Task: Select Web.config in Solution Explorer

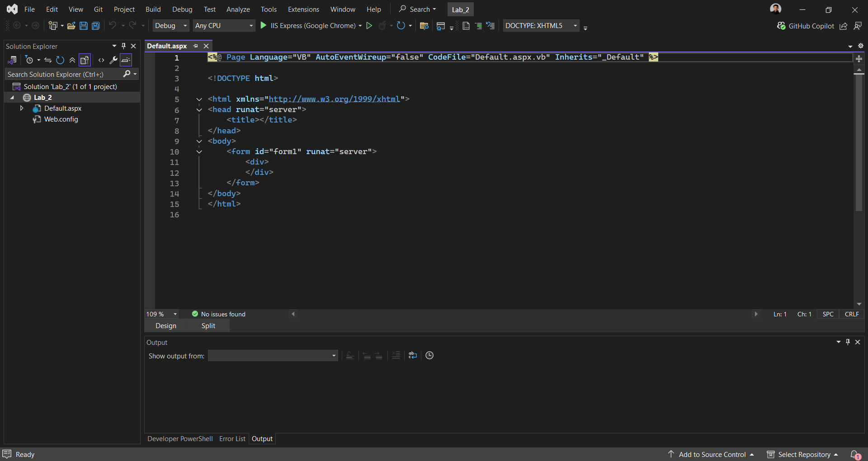Action: click(x=61, y=119)
